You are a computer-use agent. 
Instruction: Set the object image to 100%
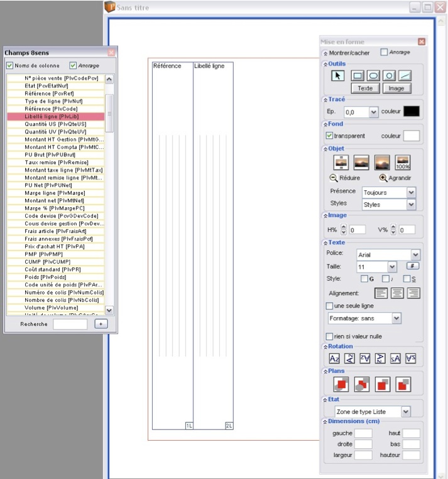403,162
